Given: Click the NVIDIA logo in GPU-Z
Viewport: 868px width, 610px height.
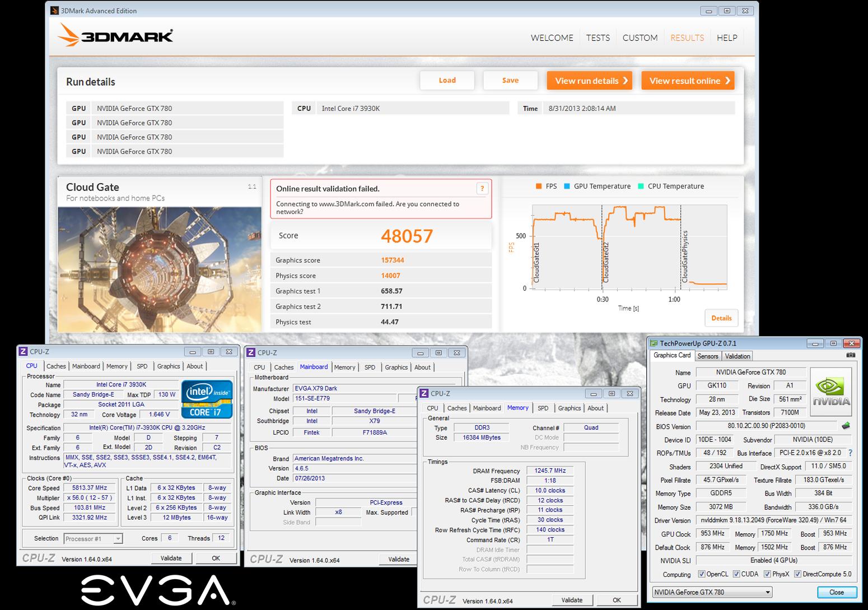Looking at the screenshot, I should pyautogui.click(x=830, y=392).
